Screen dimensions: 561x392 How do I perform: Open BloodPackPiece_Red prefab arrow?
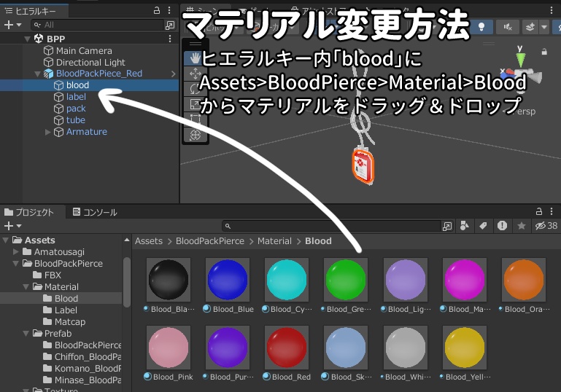tap(174, 74)
